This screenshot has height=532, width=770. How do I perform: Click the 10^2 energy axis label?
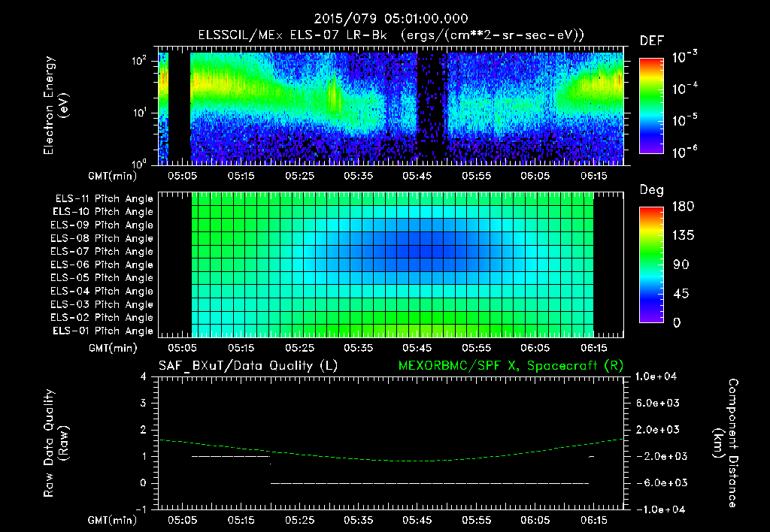click(x=139, y=61)
